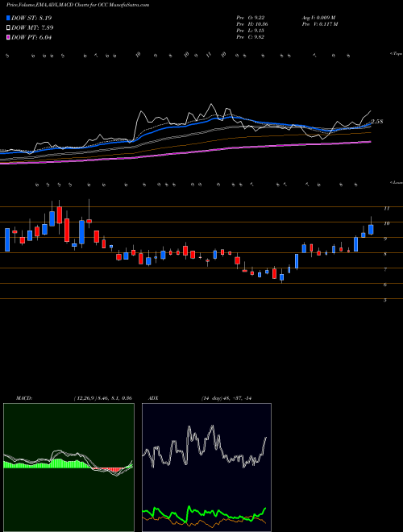403x532 pixels.
Task: Click the Pre L: 9.13 value
Action: coord(251,31)
